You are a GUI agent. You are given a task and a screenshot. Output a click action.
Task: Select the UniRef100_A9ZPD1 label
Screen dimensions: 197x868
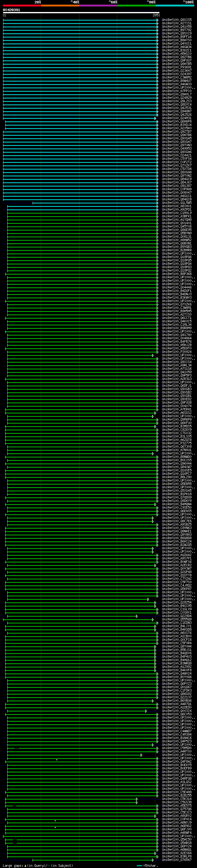click(x=177, y=210)
